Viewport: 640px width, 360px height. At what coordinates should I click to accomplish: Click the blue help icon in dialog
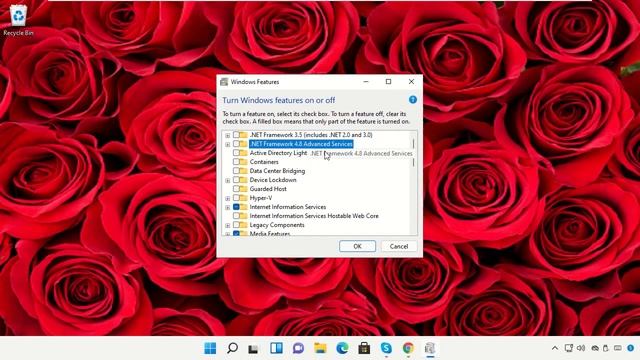(413, 100)
